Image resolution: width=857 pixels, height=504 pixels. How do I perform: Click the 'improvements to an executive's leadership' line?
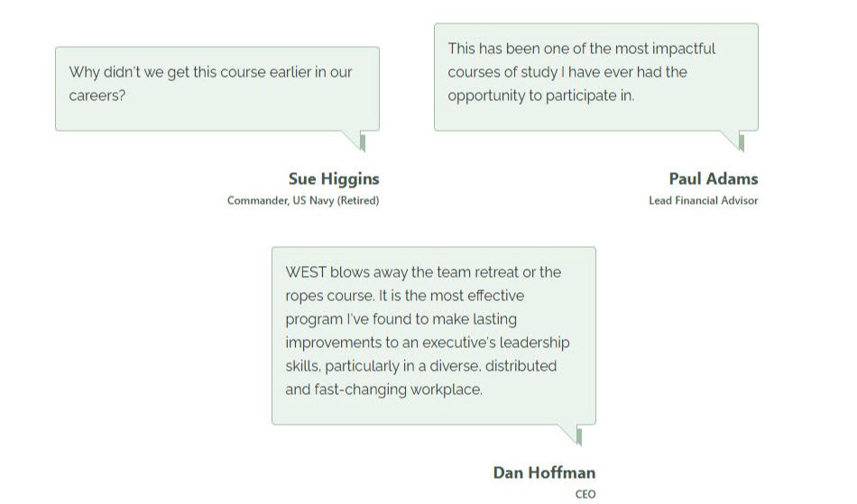pos(428,343)
